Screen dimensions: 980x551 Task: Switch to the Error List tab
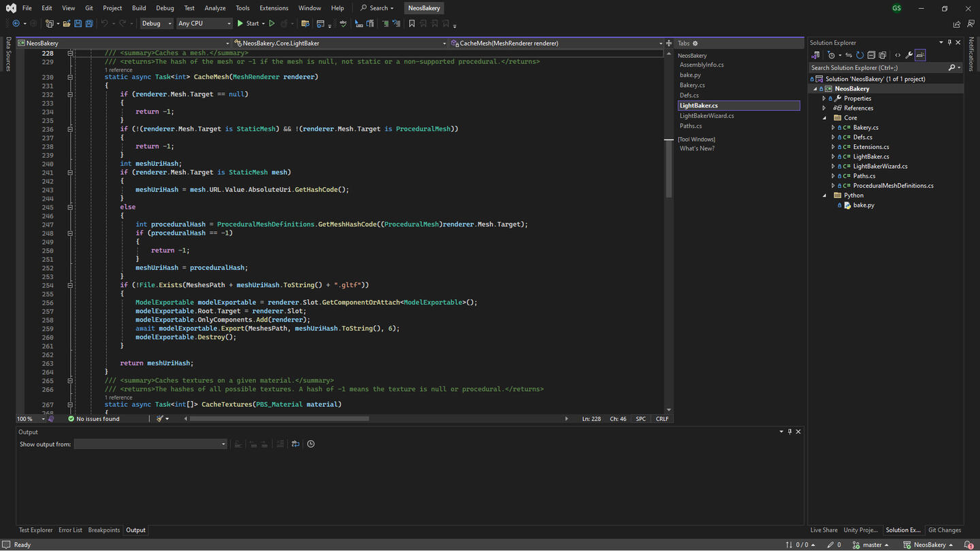tap(70, 530)
